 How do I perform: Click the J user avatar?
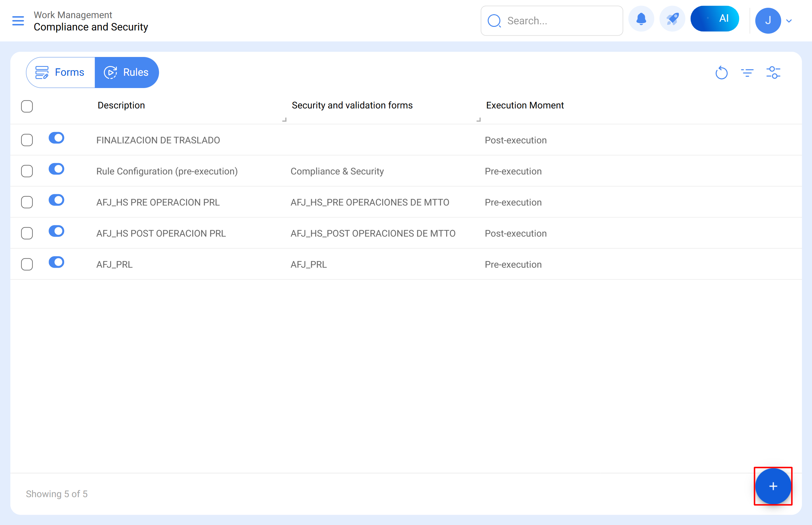coord(768,21)
